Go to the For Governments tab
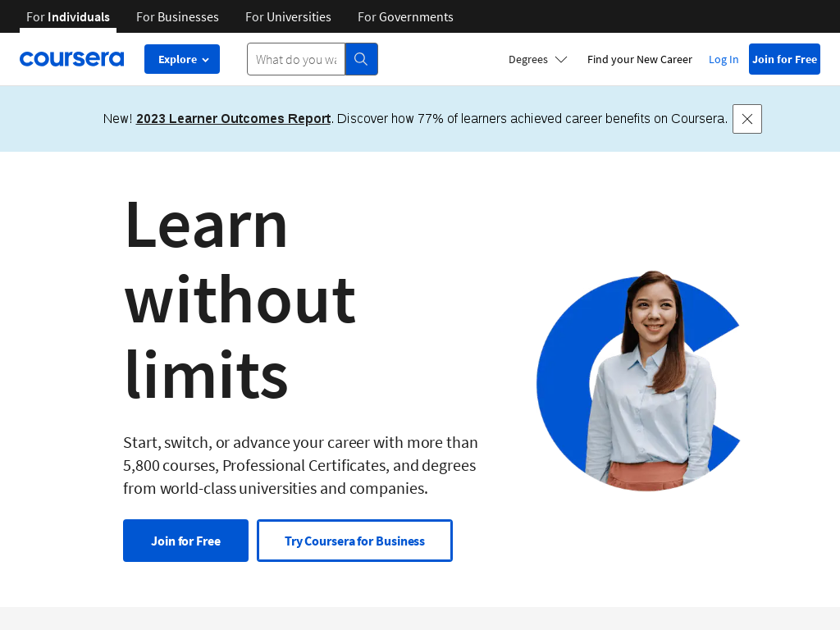This screenshot has height=630, width=840. pos(405,16)
